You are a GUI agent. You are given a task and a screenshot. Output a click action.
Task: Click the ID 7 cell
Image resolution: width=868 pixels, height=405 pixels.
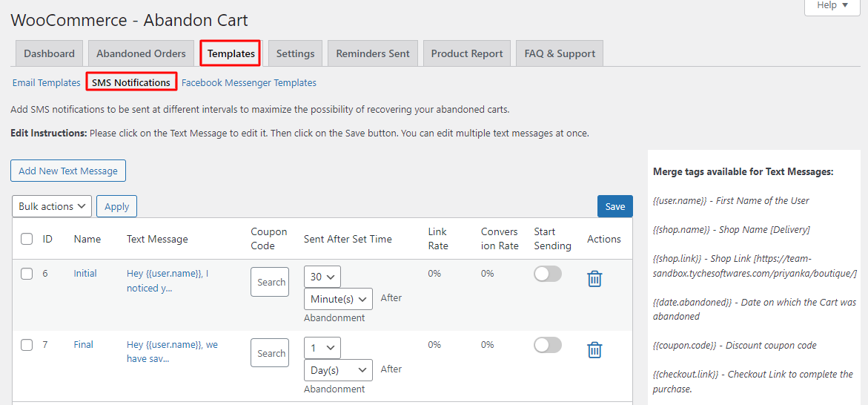pos(47,344)
